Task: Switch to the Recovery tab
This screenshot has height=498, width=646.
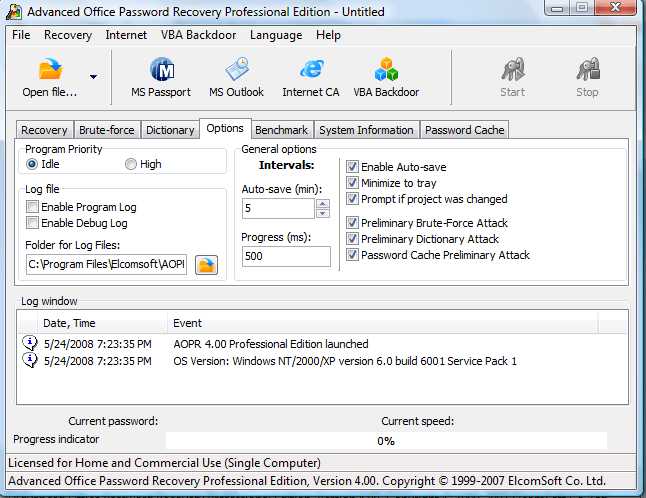Action: tap(44, 130)
